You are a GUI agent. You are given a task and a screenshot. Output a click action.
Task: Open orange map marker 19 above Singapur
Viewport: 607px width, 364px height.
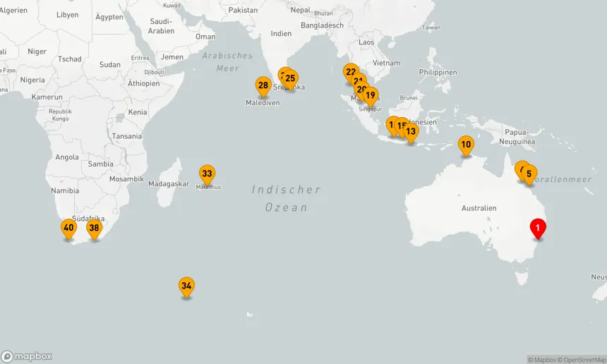pyautogui.click(x=371, y=95)
